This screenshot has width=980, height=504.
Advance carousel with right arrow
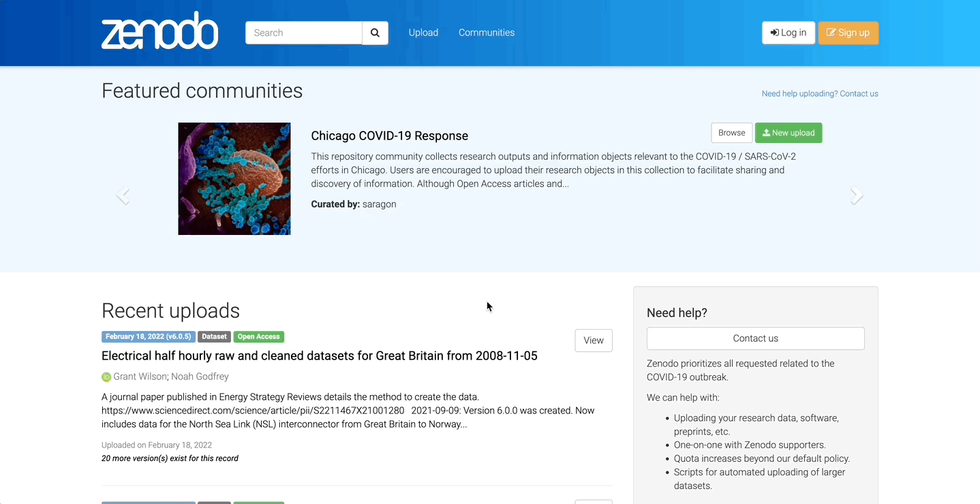pos(857,196)
